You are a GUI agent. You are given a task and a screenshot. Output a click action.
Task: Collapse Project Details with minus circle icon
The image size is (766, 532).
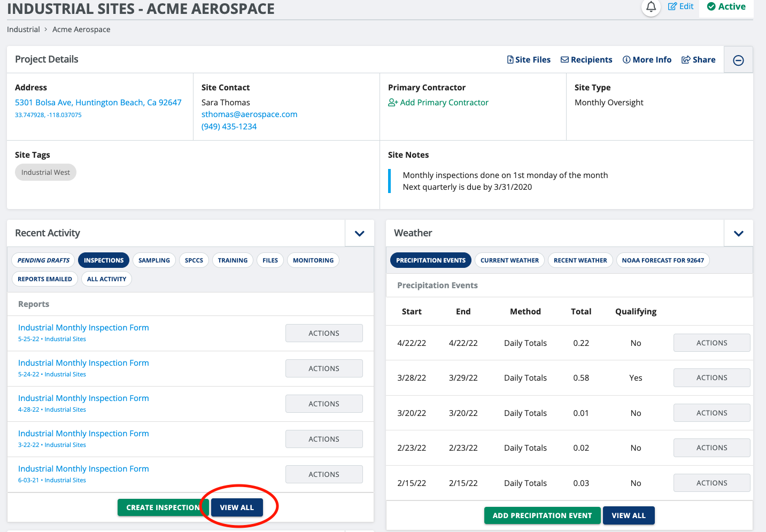click(738, 60)
